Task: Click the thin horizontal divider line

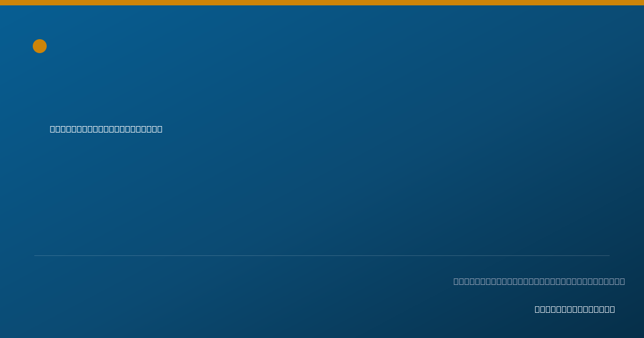Action: (322, 255)
